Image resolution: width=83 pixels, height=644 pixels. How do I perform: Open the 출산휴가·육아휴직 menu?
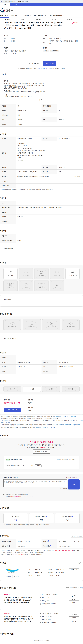tap(57, 15)
